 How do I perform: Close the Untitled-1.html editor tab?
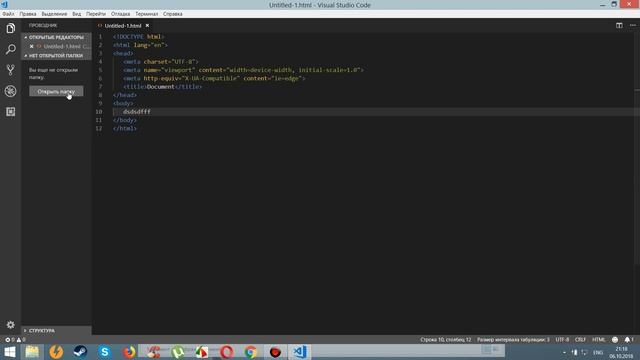[x=147, y=26]
